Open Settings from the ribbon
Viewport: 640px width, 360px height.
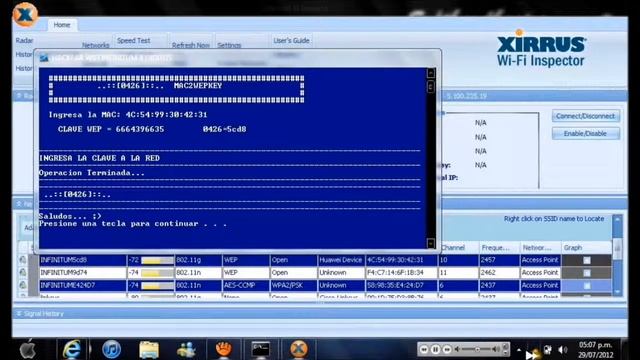[x=229, y=45]
